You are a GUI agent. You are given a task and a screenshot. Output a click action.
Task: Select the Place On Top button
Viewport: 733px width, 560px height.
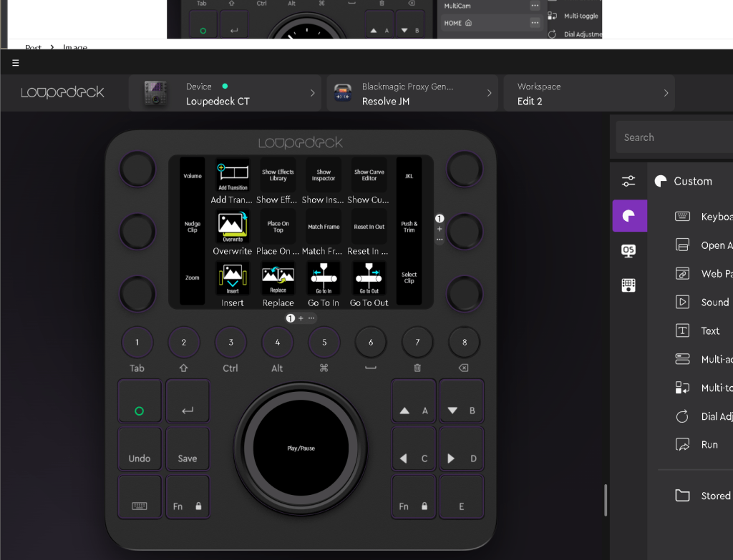coord(278,227)
